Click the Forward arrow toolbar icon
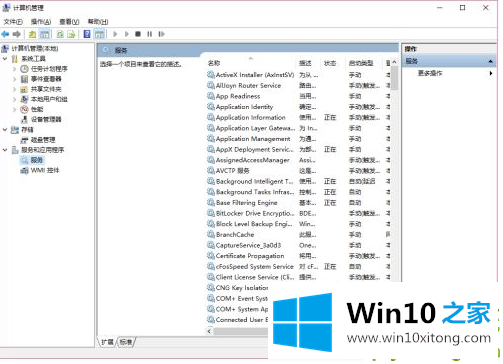Image resolution: width=503 pixels, height=364 pixels. pos(17,34)
